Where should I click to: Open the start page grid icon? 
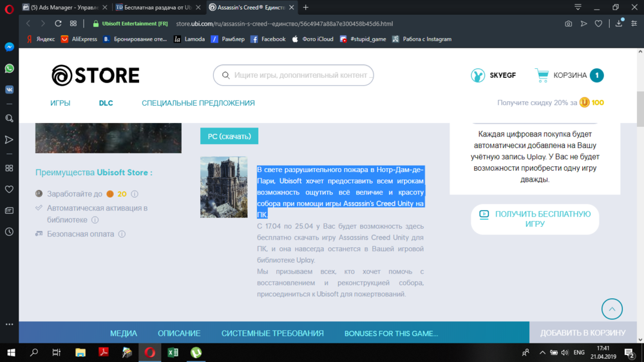coord(73,23)
